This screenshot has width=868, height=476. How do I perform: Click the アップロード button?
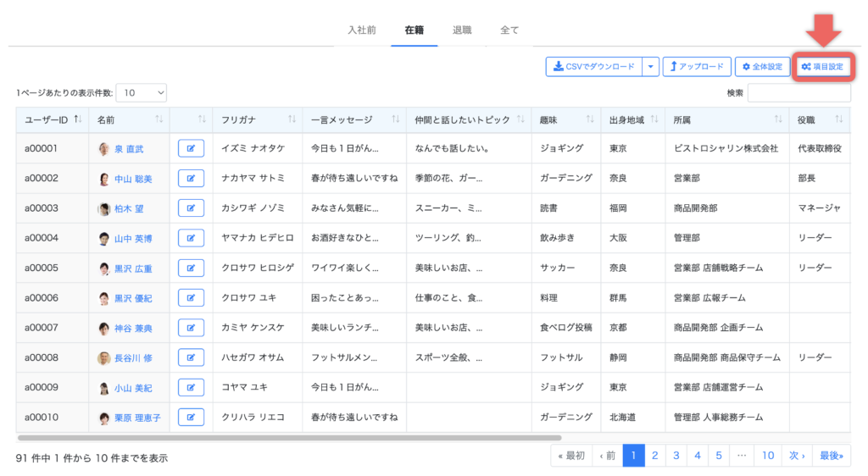tap(695, 66)
